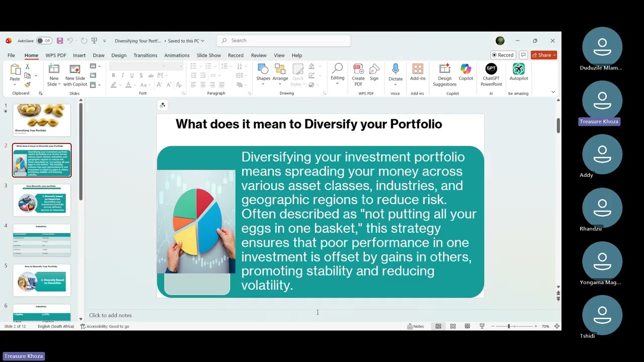Screen dimensions: 644x362
Task: Toggle the Notes button in status bar
Action: click(x=416, y=326)
